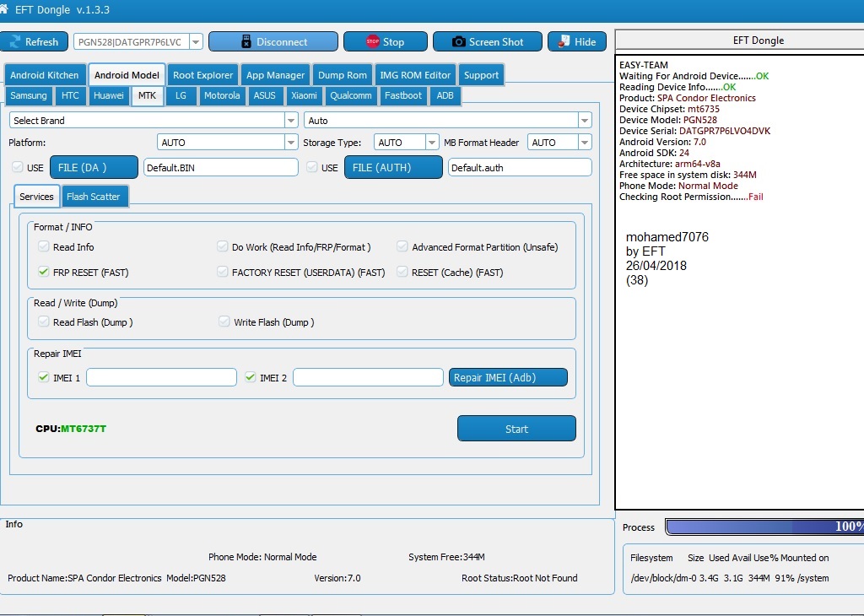The image size is (864, 616).
Task: Open the Support tab
Action: [x=481, y=75]
